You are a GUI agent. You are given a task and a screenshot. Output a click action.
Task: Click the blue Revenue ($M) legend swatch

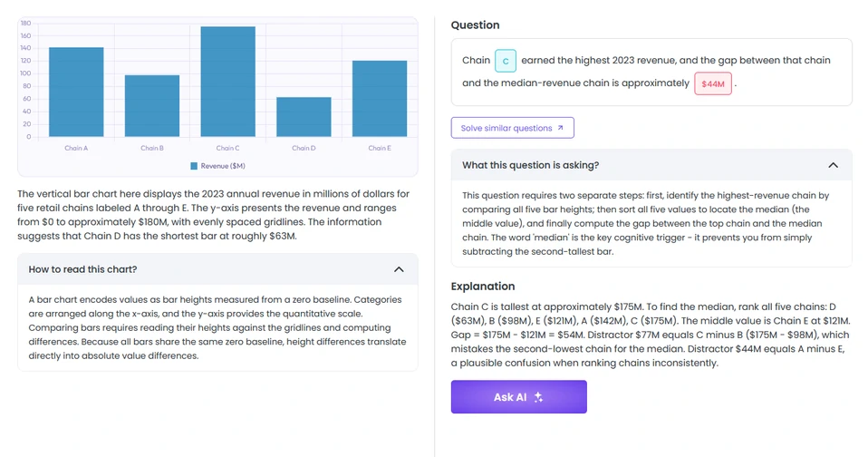point(194,166)
